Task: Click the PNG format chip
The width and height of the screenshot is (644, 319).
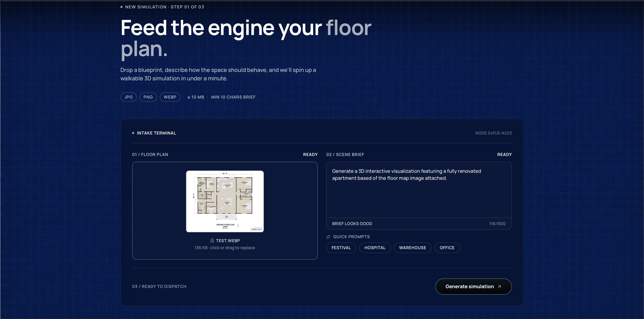Action: pos(148,97)
